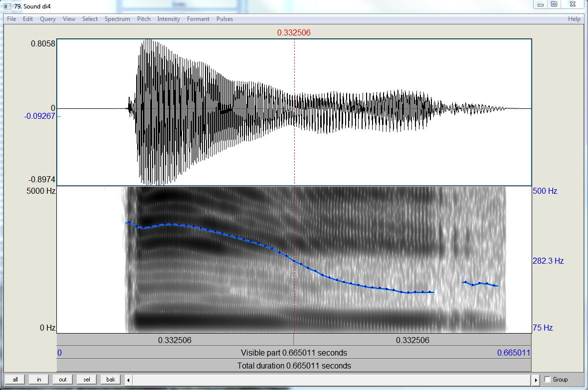The height and width of the screenshot is (390, 588).
Task: Close the Sound di4 window
Action: click(x=573, y=4)
